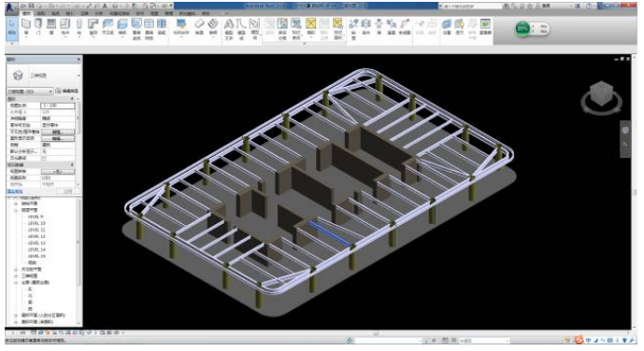Image resolution: width=644 pixels, height=351 pixels.
Task: Select the Show work plane tool
Action: pos(460,27)
